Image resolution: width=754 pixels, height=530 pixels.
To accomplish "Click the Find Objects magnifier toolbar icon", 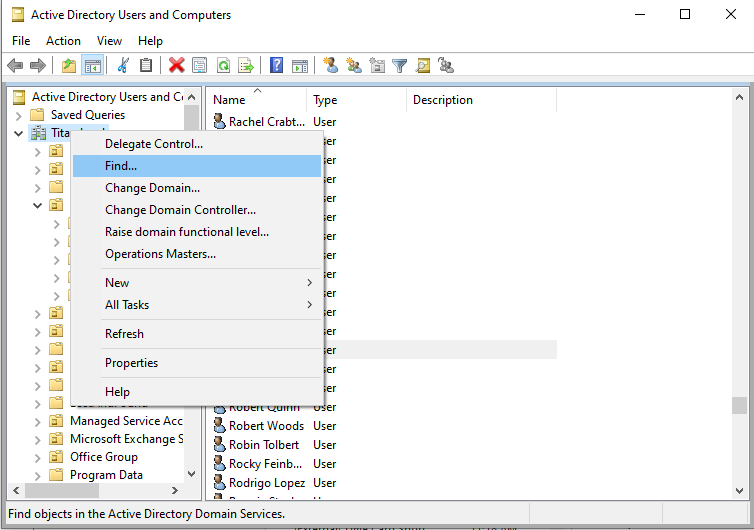I will pos(423,65).
